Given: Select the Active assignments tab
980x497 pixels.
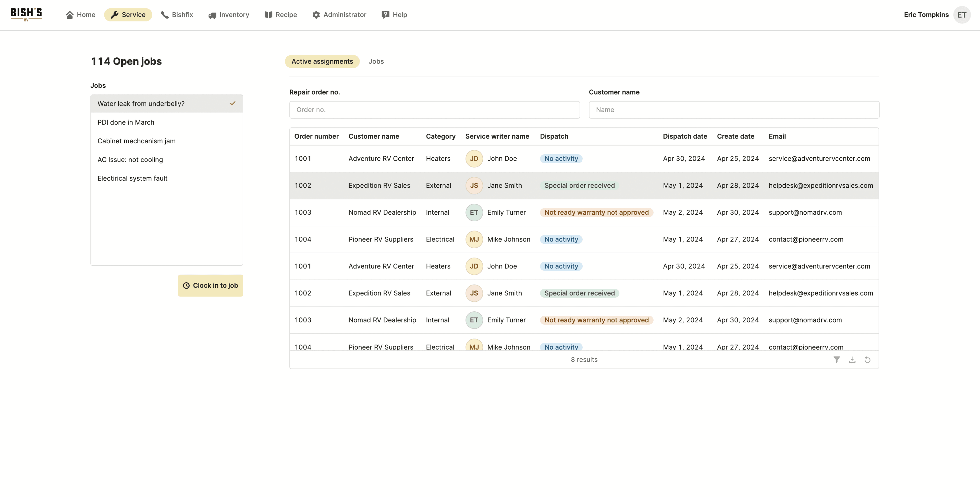Looking at the screenshot, I should tap(322, 61).
